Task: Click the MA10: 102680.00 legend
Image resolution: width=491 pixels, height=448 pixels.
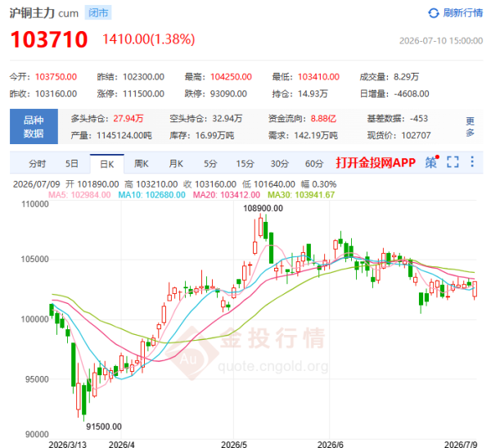Action: pyautogui.click(x=152, y=195)
